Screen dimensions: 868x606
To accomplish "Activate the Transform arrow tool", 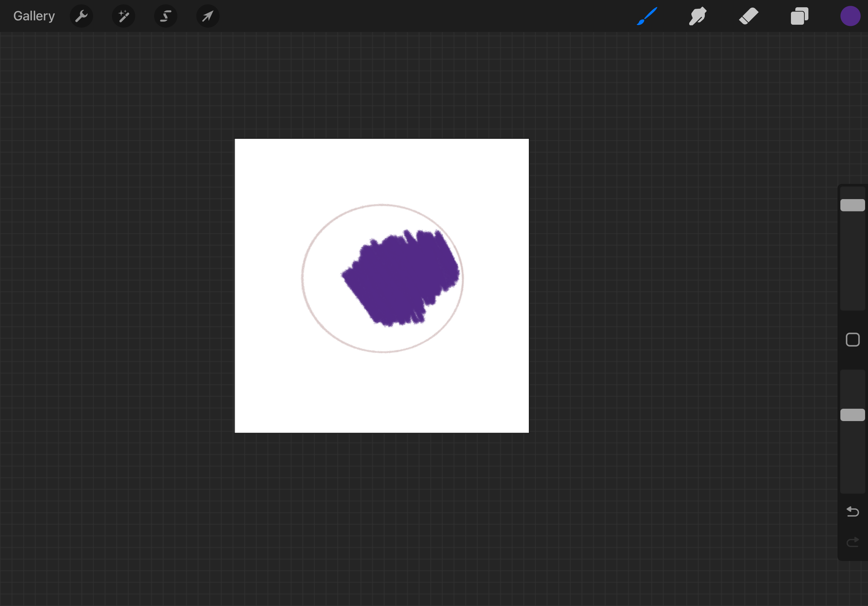I will (208, 16).
